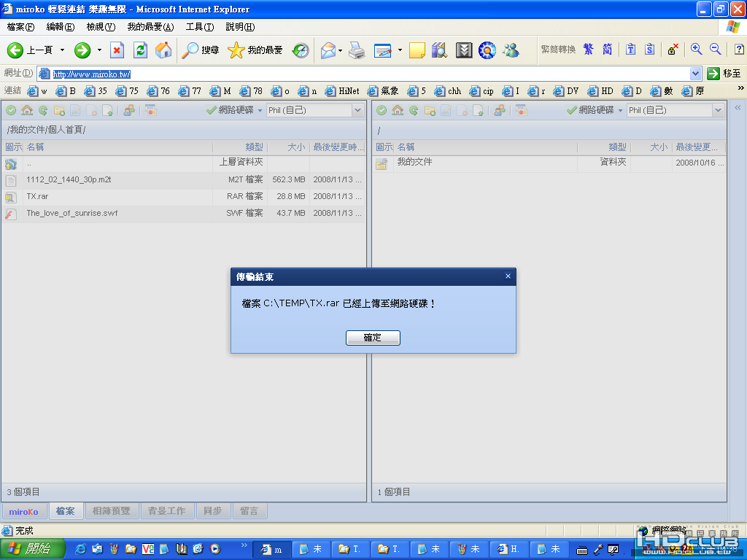Open the HiNet link in links bar

coord(342,91)
